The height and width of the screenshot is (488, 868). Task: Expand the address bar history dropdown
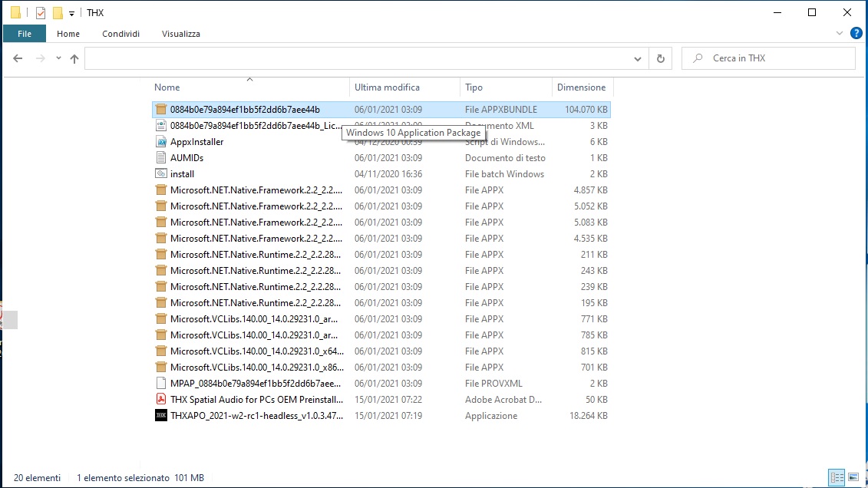click(x=637, y=58)
